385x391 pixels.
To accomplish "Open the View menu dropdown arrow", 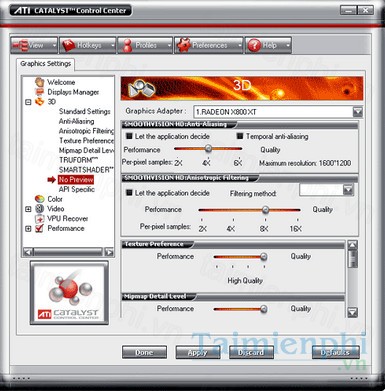I will pos(54,45).
